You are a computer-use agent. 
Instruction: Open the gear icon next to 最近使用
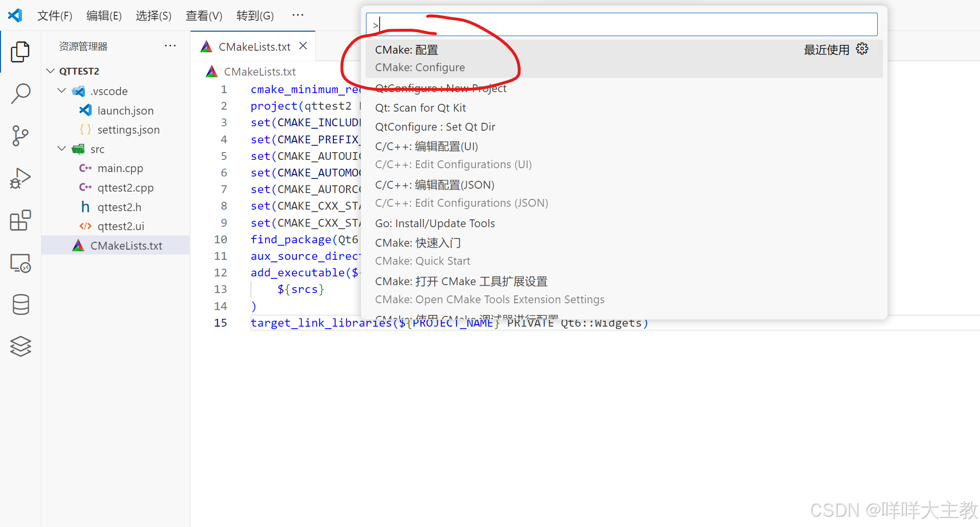point(862,49)
